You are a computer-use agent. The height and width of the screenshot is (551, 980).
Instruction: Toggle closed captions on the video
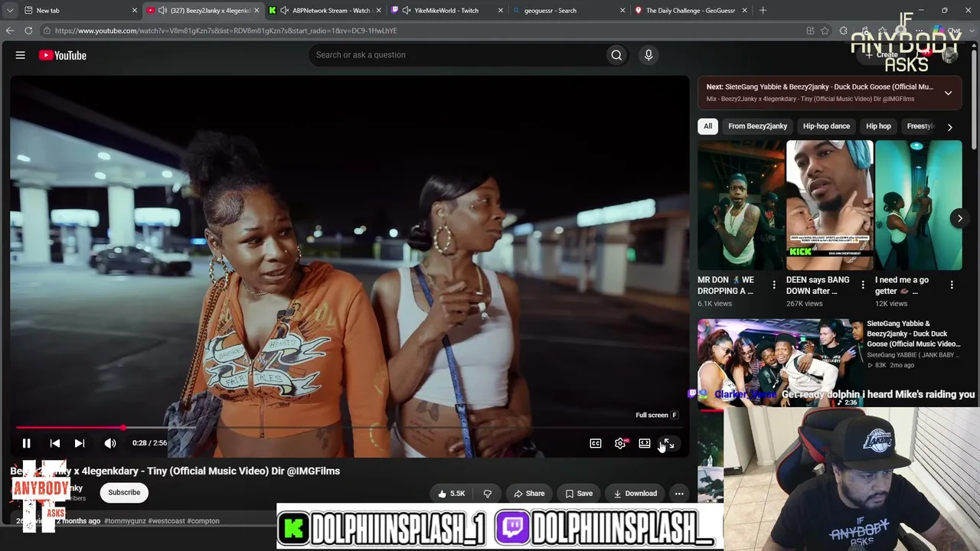596,443
